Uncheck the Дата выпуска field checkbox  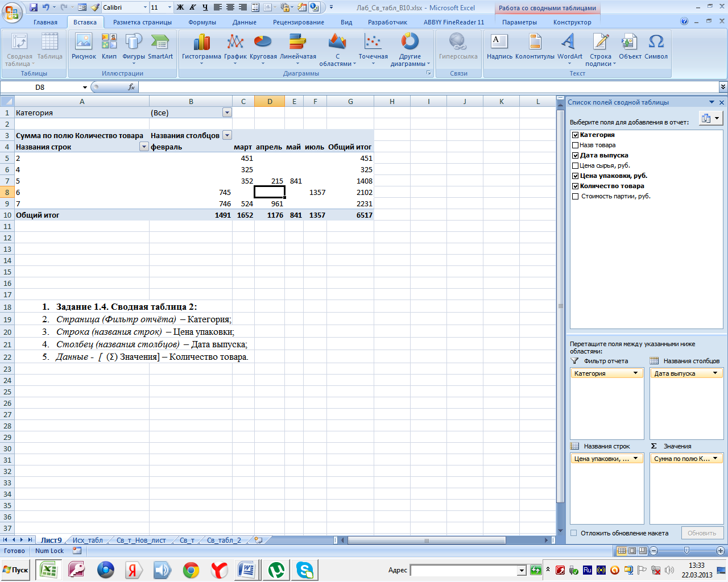pos(575,155)
